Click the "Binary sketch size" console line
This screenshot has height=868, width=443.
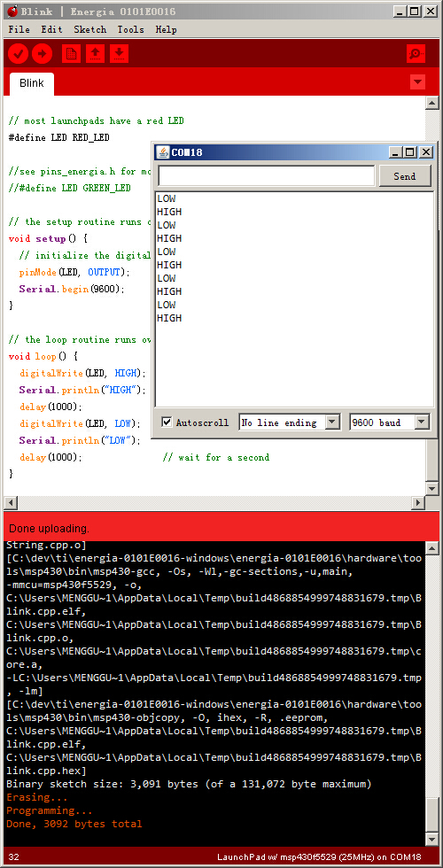189,784
